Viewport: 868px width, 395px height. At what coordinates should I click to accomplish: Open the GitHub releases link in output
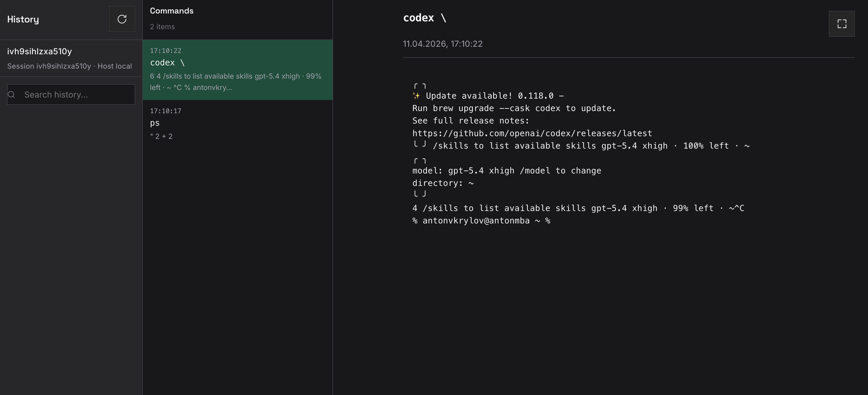[532, 133]
